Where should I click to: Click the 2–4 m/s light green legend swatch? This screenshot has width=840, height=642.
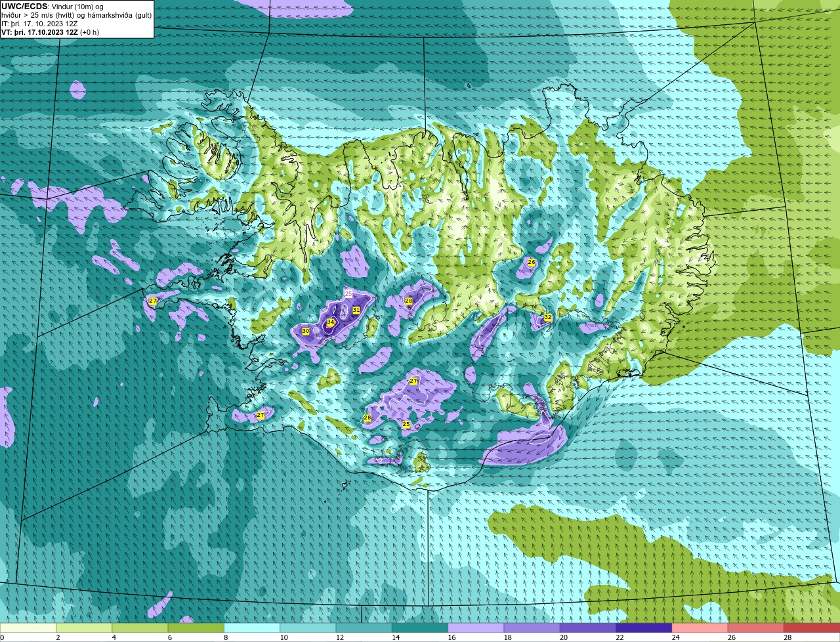tap(84, 628)
